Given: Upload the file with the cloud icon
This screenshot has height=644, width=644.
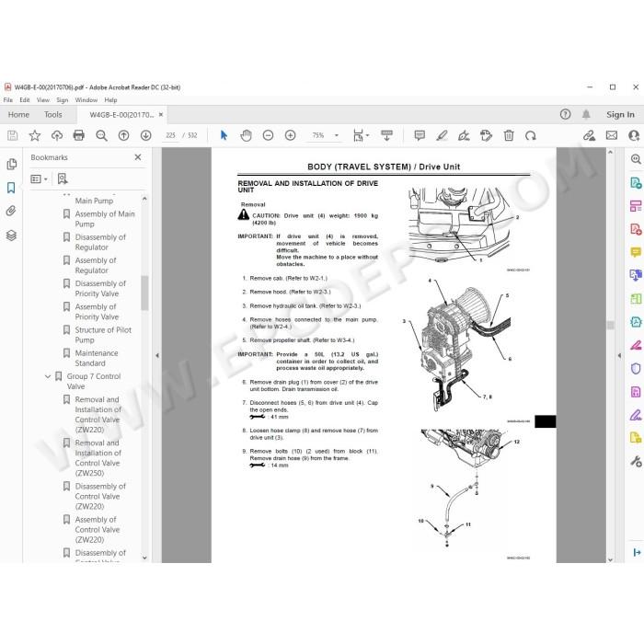Looking at the screenshot, I should coord(57,135).
